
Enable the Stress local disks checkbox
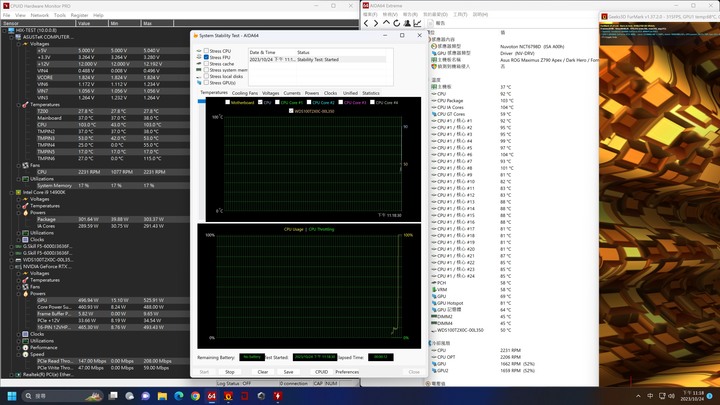[x=206, y=76]
